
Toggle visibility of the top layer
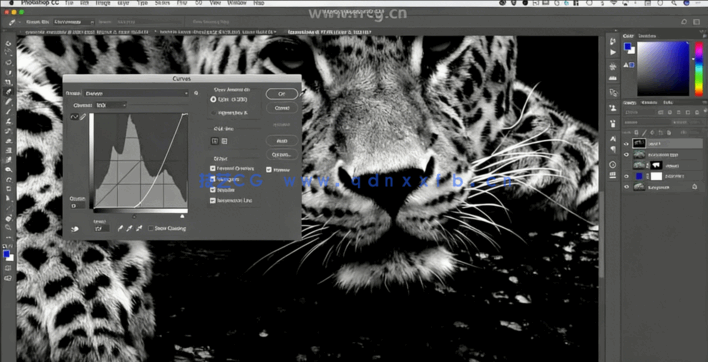point(626,144)
